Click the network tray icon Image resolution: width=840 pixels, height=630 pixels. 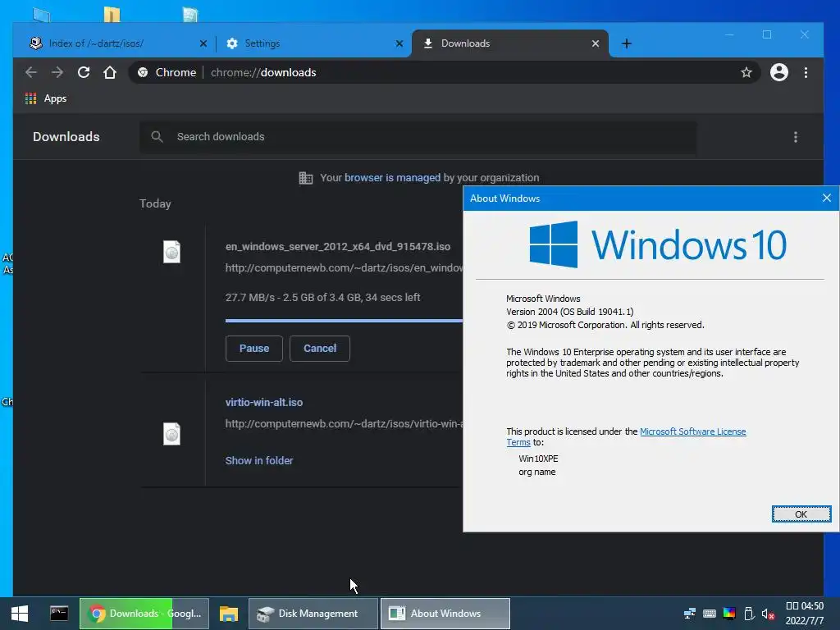click(x=689, y=614)
